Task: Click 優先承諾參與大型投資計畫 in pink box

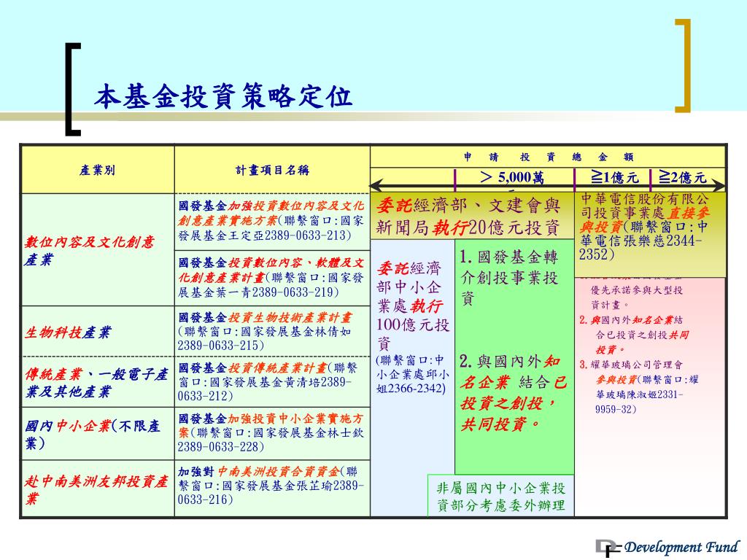Action: (x=636, y=297)
